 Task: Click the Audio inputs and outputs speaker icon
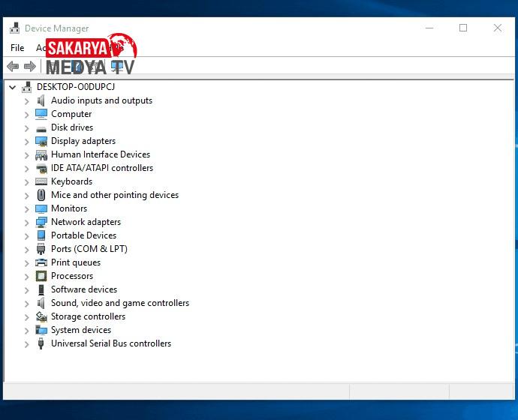click(41, 100)
